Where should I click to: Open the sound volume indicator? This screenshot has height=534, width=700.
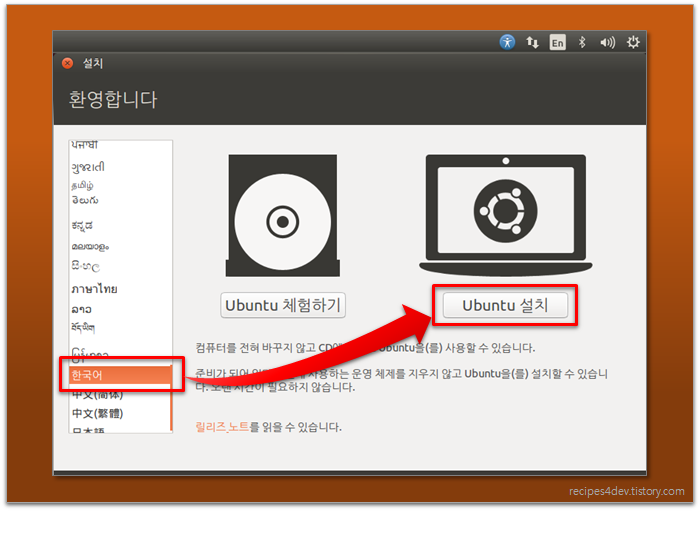(x=607, y=42)
